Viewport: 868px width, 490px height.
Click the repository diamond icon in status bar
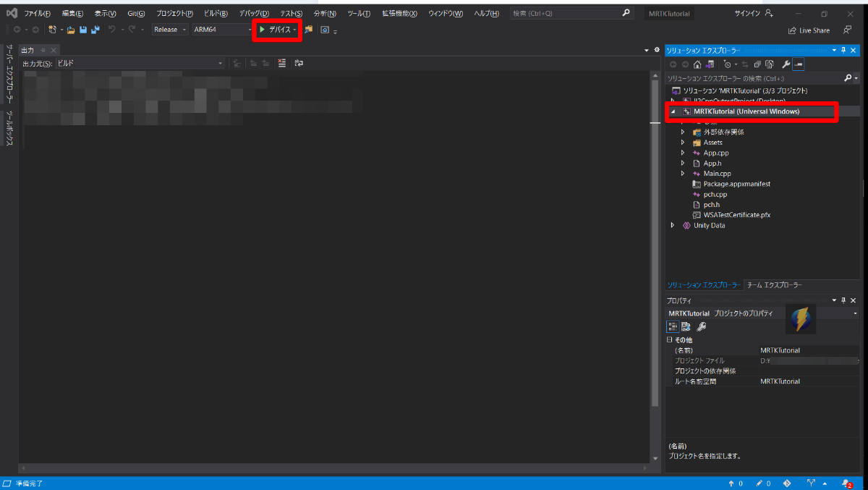(x=787, y=483)
